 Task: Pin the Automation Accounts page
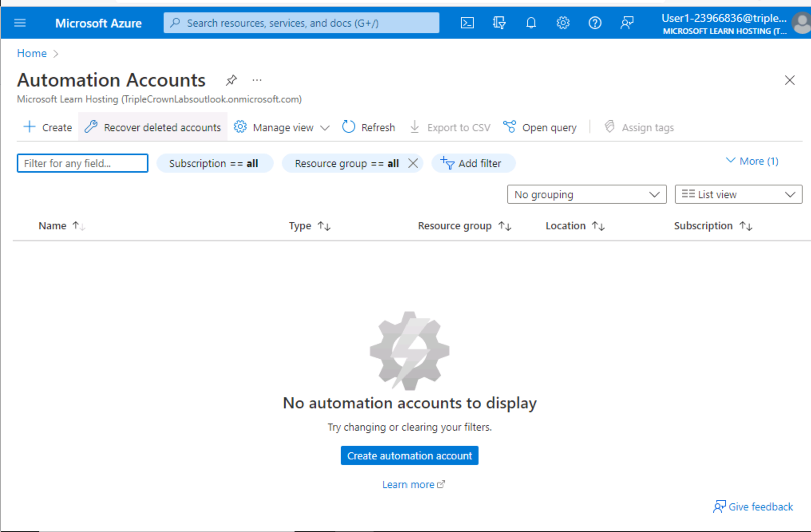pyautogui.click(x=231, y=80)
